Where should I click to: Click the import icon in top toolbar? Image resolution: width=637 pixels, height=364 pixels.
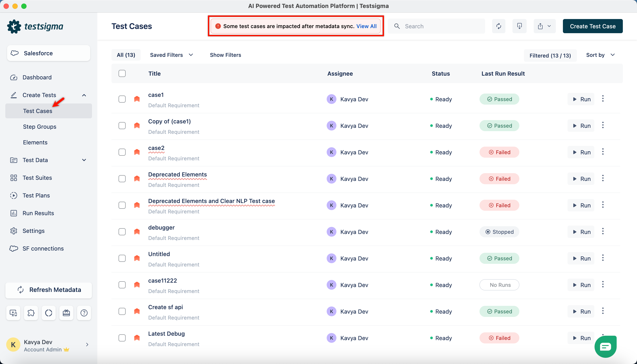tap(520, 26)
